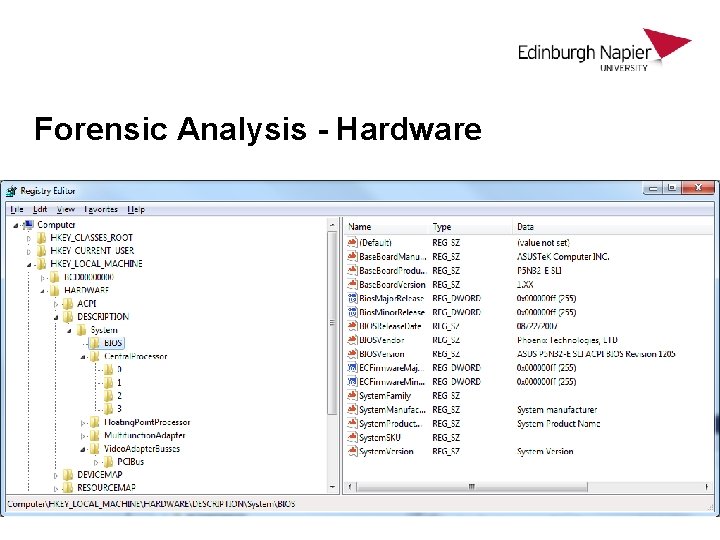720x540 pixels.
Task: Select the MultifunctionAdapter folder icon
Action: pos(95,435)
